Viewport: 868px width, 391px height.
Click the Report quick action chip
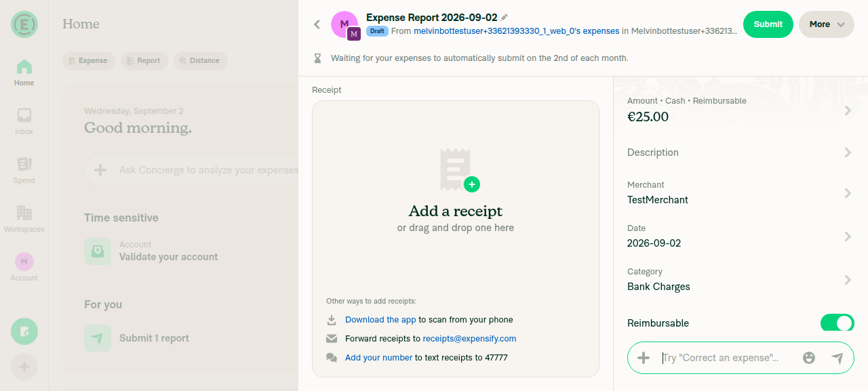144,60
